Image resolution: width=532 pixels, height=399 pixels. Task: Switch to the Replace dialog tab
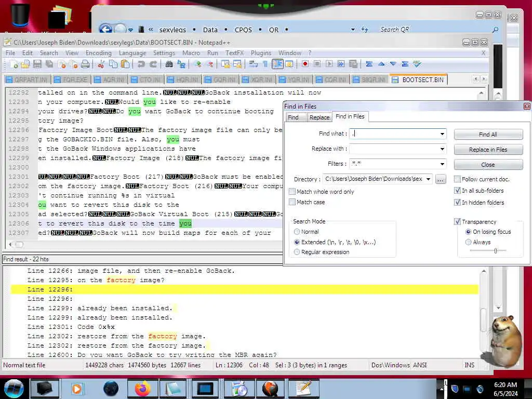pyautogui.click(x=320, y=117)
